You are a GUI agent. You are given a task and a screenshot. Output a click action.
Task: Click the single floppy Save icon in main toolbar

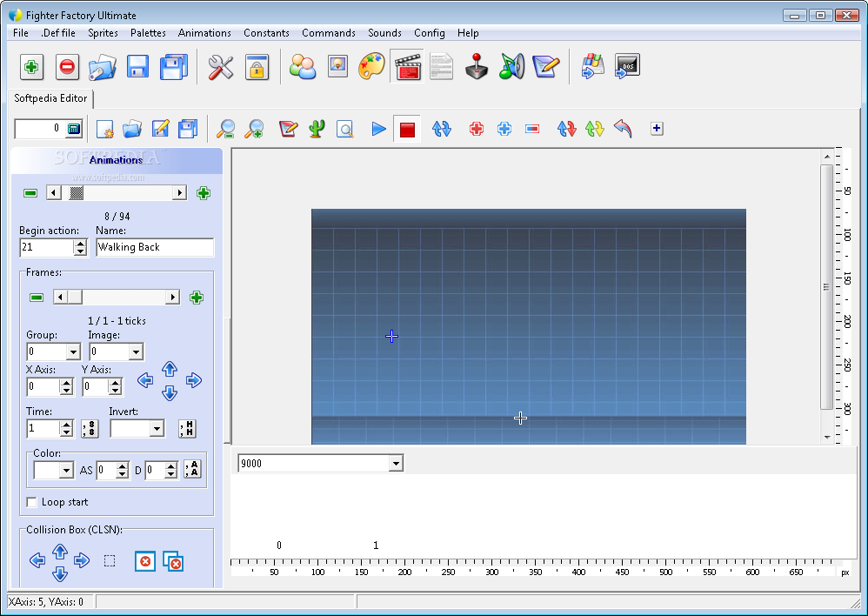137,67
